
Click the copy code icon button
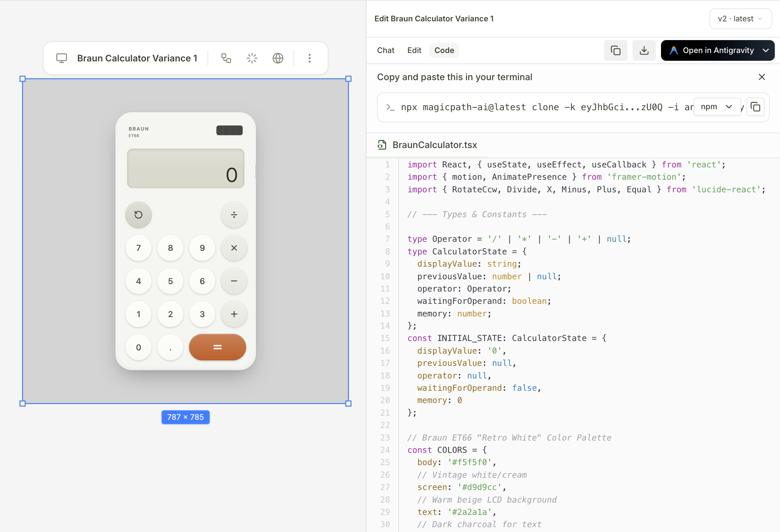coord(615,51)
